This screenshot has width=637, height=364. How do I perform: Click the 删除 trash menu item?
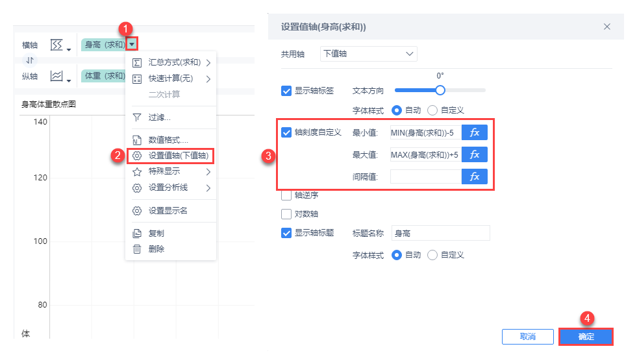point(156,249)
